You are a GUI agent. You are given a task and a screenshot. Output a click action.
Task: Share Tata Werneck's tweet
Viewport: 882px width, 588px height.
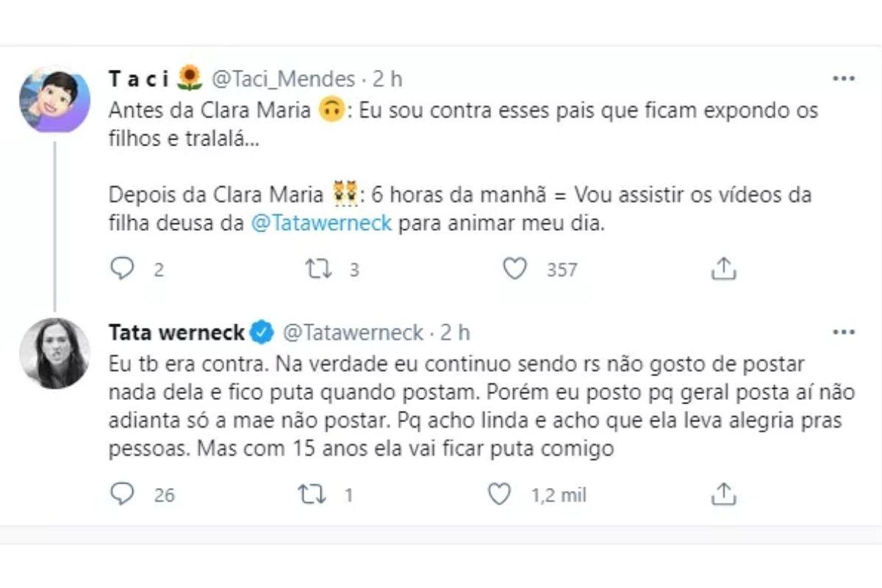click(723, 495)
